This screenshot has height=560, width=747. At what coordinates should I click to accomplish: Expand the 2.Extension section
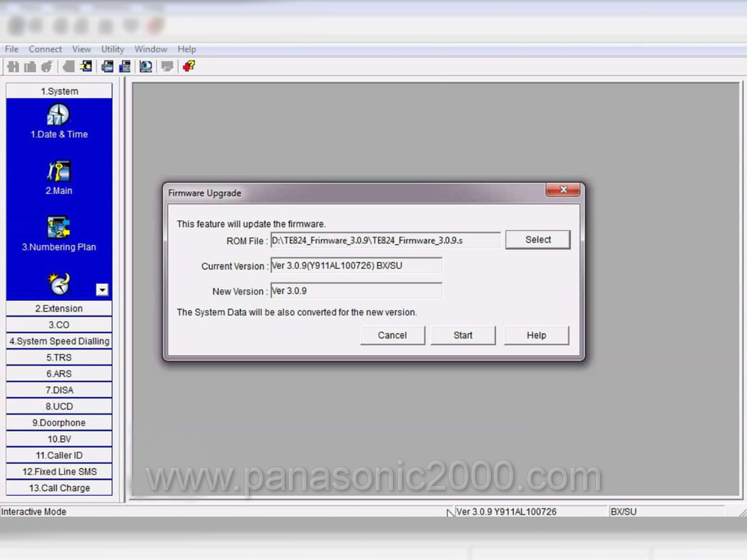[59, 308]
